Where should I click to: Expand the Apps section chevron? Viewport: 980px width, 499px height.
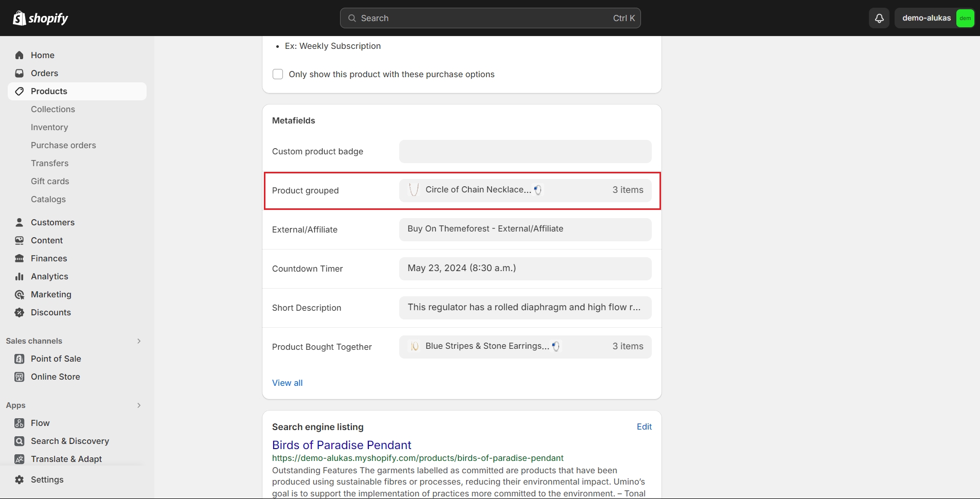(x=139, y=405)
